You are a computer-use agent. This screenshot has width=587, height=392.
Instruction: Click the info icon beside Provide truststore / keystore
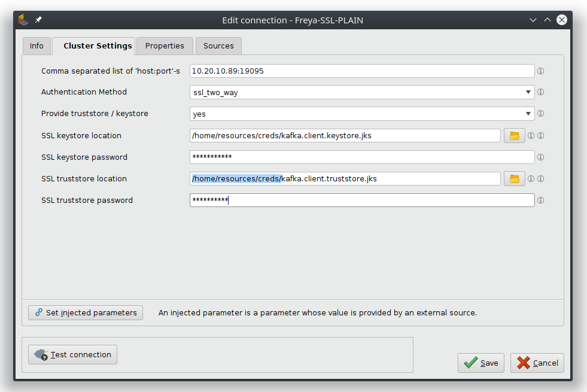pos(540,114)
